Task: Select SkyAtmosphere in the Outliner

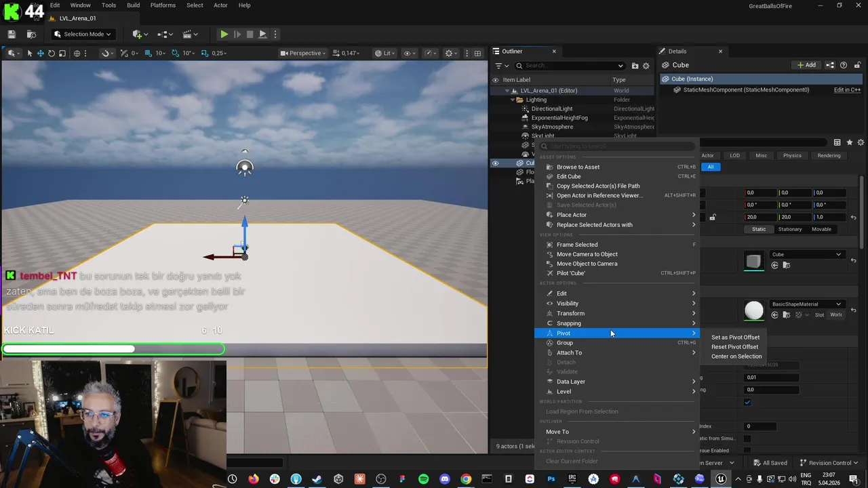Action: point(552,127)
